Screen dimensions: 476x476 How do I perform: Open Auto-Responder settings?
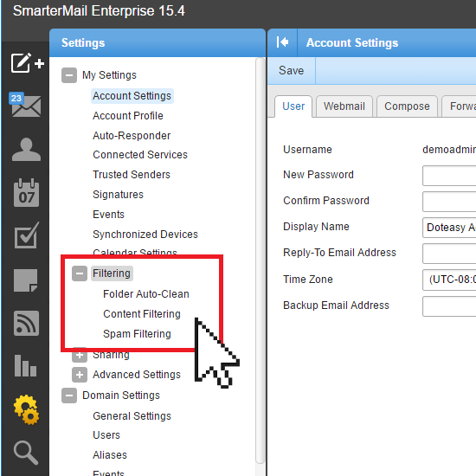132,136
